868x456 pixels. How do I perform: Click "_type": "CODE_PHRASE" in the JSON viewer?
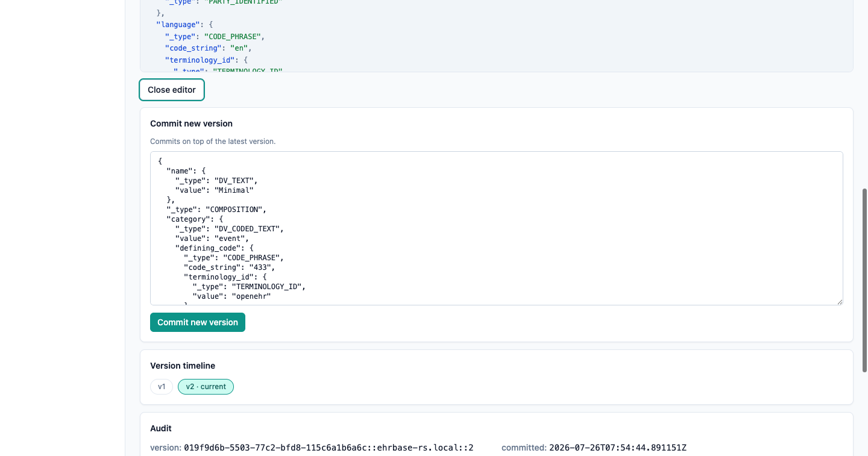[215, 36]
